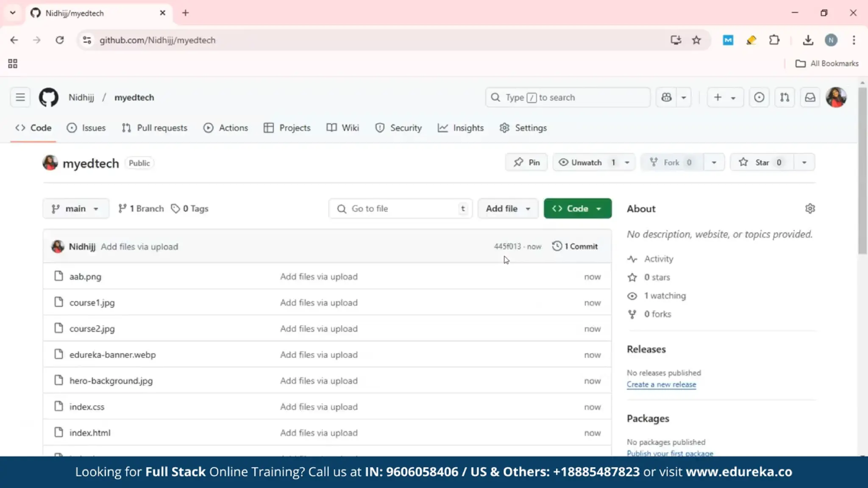Open the All Bookmarks folder
This screenshot has height=488, width=868.
coord(827,64)
